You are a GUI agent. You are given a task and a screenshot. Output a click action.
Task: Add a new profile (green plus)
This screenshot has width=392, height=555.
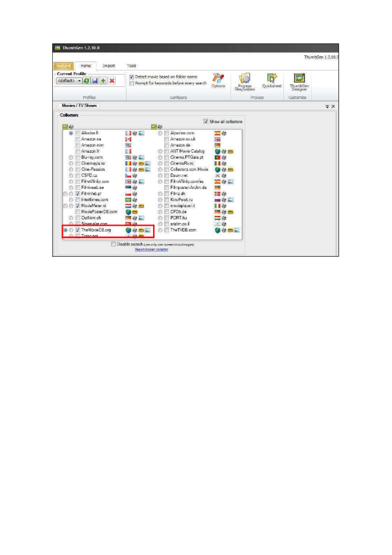[x=103, y=81]
